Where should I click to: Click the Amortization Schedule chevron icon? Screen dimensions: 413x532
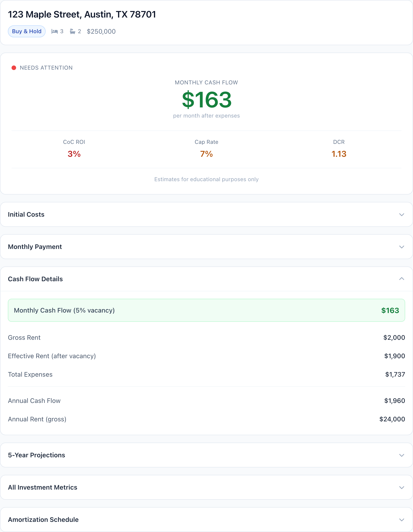(x=401, y=520)
